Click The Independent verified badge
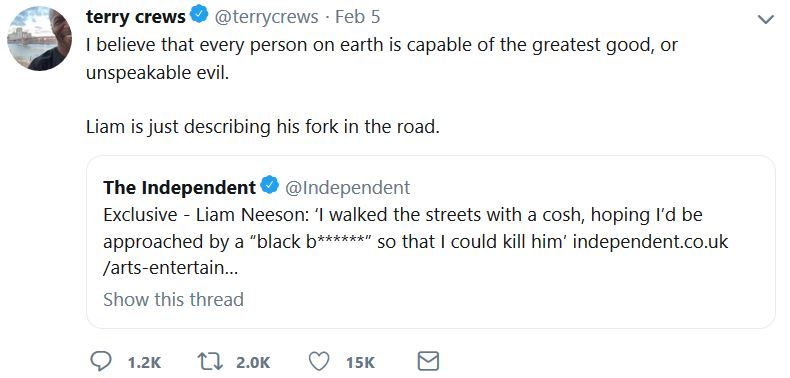The image size is (790, 378). coord(270,186)
